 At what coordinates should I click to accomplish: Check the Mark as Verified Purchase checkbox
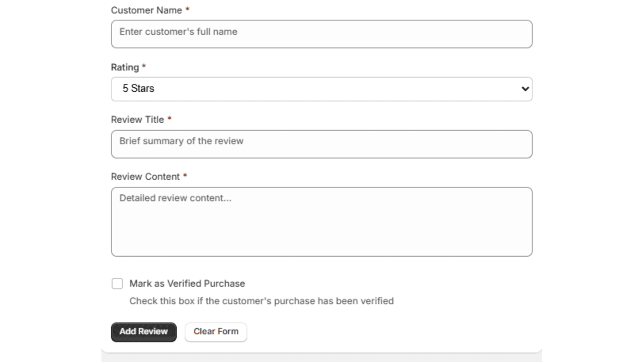(117, 284)
